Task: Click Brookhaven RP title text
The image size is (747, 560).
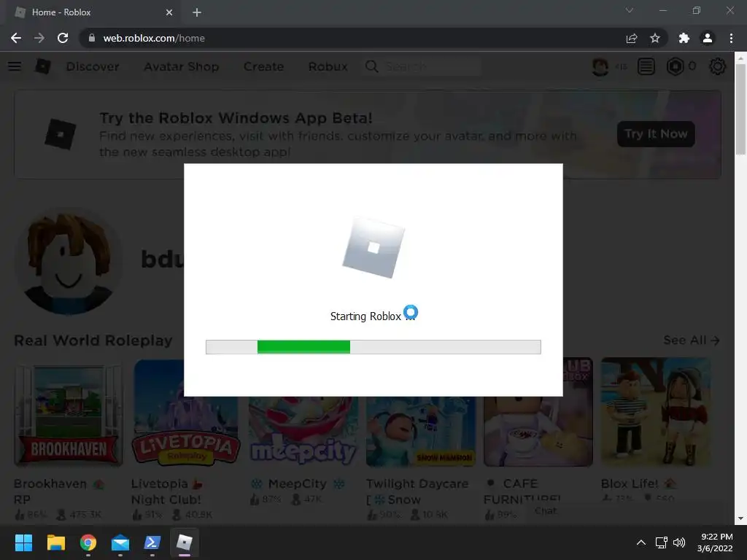Action: pos(50,491)
